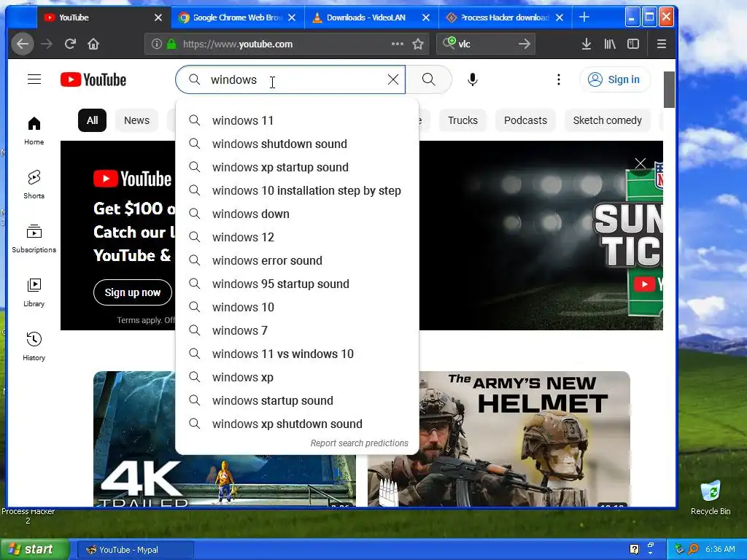Viewport: 747px width, 560px height.
Task: Select YouTube - Mypal taskbar button
Action: click(135, 550)
